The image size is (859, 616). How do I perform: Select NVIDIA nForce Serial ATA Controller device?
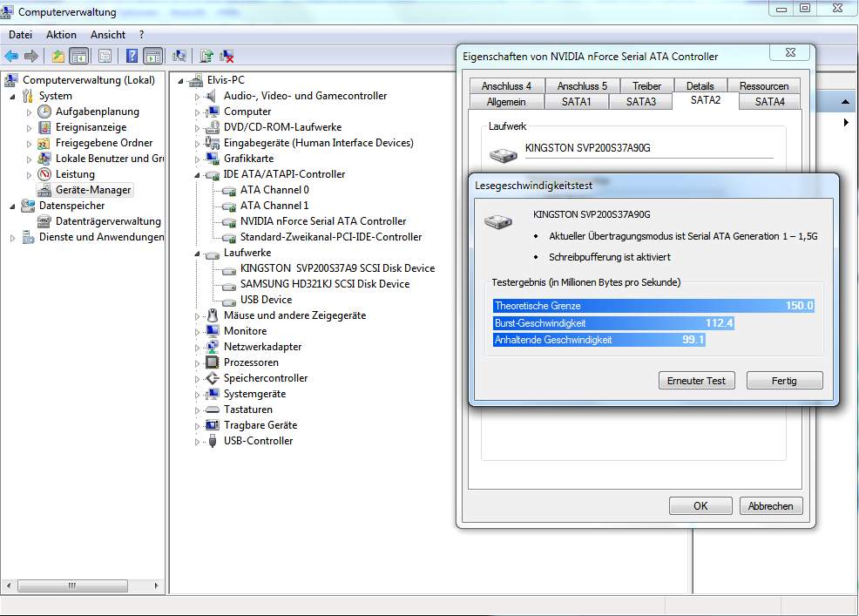(x=323, y=221)
